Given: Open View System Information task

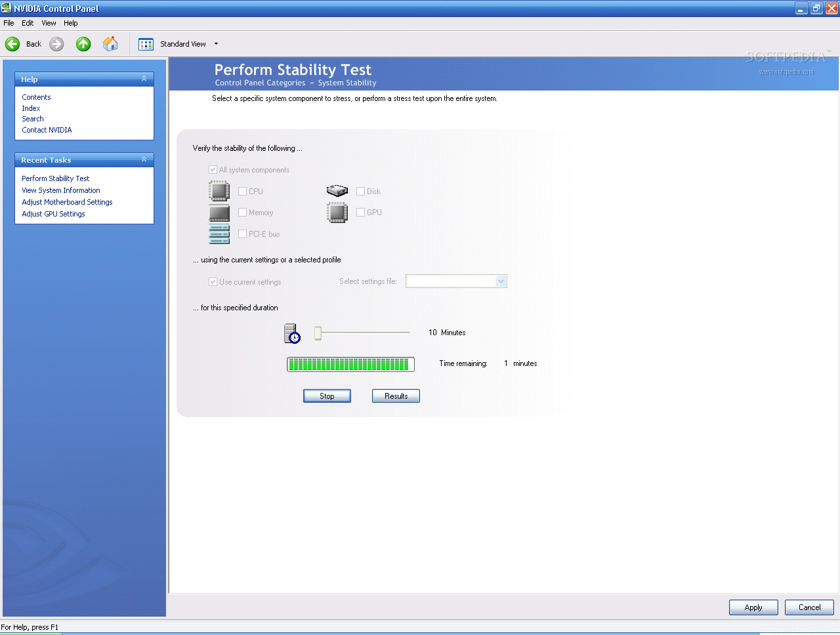Looking at the screenshot, I should click(x=61, y=190).
